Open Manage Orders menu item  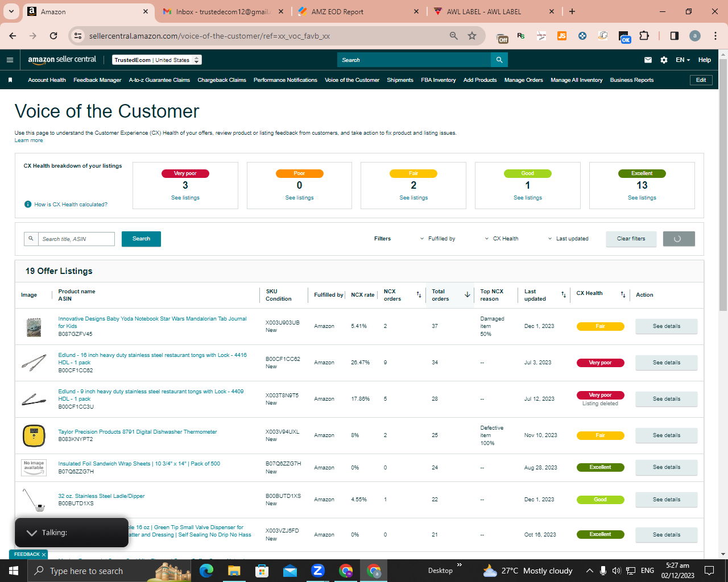click(x=524, y=80)
